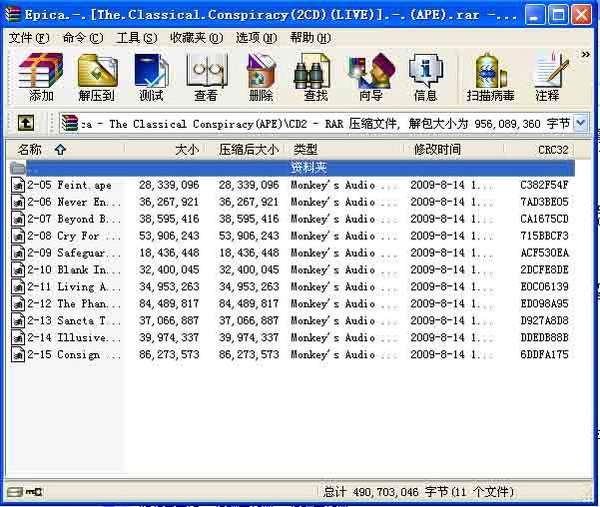The width and height of the screenshot is (600, 507).
Task: Select file 2-15 Consign ...
Action: click(x=292, y=355)
